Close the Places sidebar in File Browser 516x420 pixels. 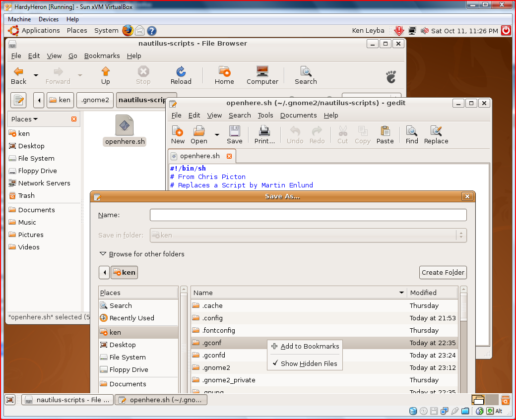point(74,119)
